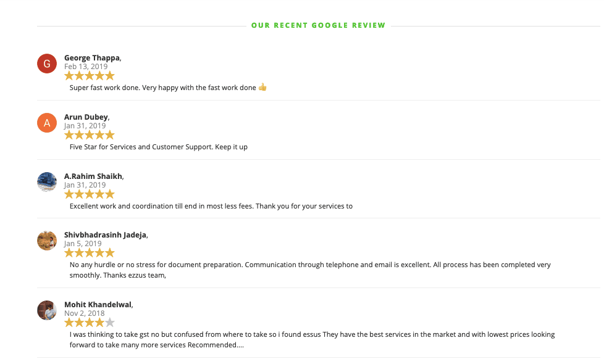Click the Feb 13, 2019 review date

(86, 67)
